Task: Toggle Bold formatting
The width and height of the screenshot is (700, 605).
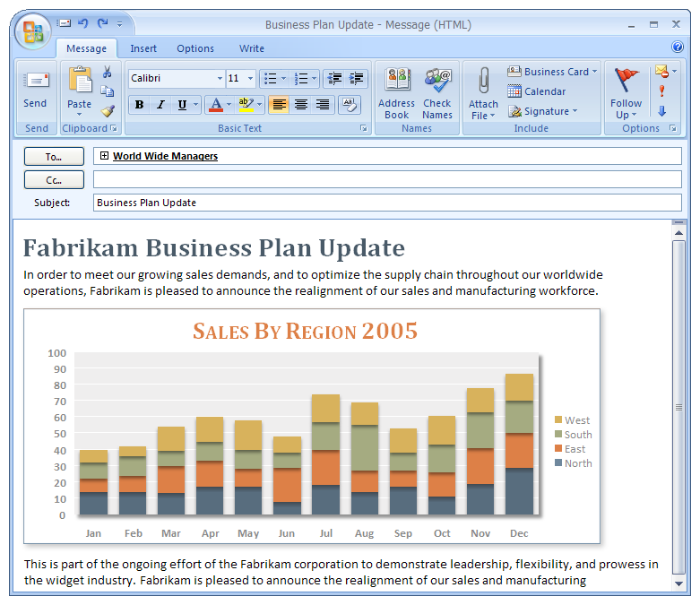Action: pyautogui.click(x=139, y=105)
